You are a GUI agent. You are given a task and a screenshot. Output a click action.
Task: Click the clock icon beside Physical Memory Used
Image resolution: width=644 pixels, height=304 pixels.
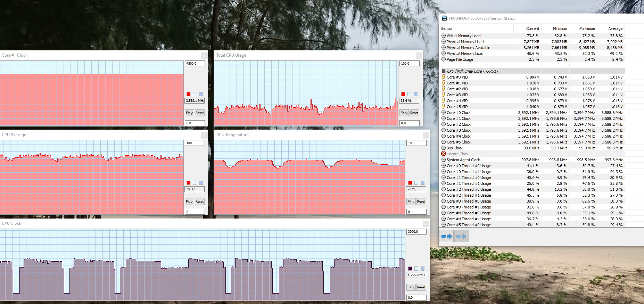coord(444,42)
